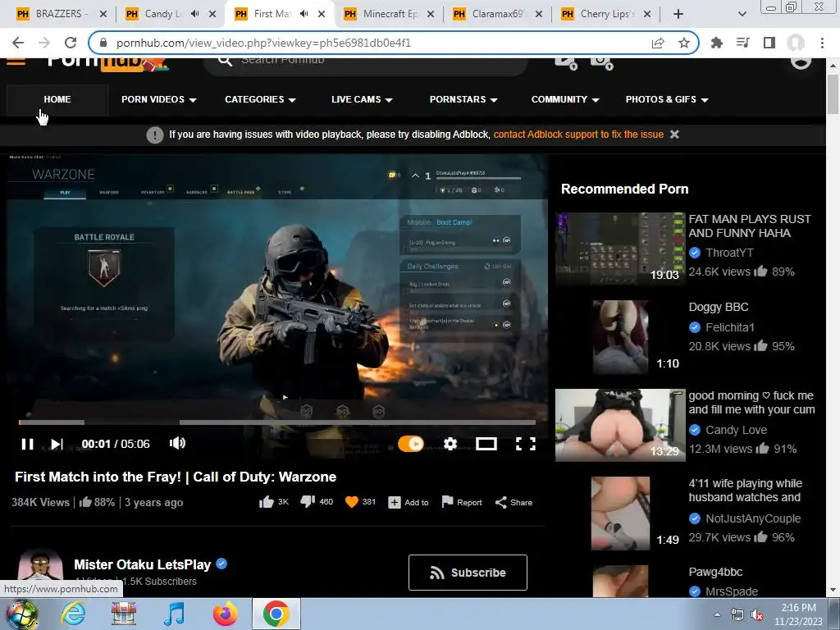The image size is (840, 630).
Task: Mute the First Mat tab audio icon
Action: 304,14
